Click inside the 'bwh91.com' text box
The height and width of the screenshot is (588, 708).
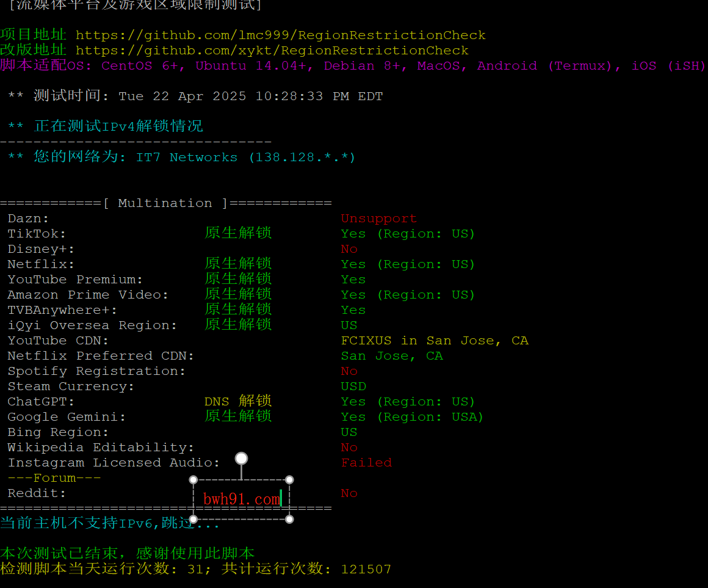click(242, 499)
